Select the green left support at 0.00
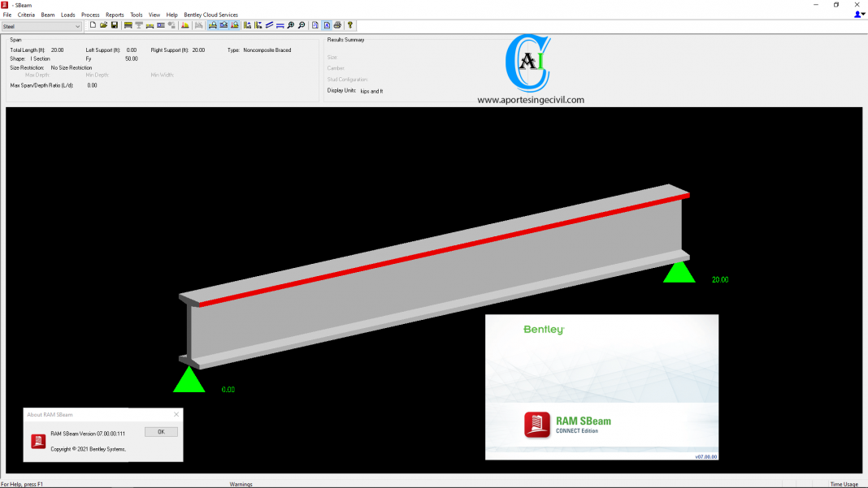This screenshot has width=868, height=488. click(189, 380)
